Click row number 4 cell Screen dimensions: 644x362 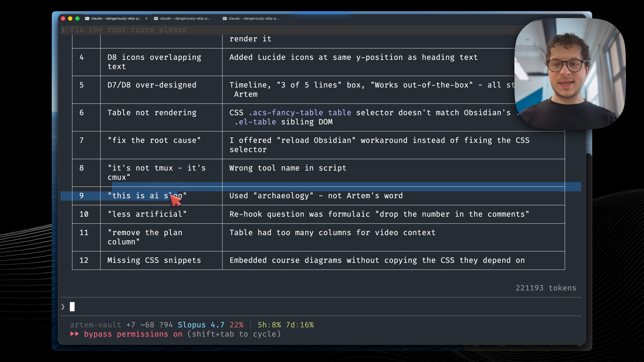pyautogui.click(x=86, y=62)
